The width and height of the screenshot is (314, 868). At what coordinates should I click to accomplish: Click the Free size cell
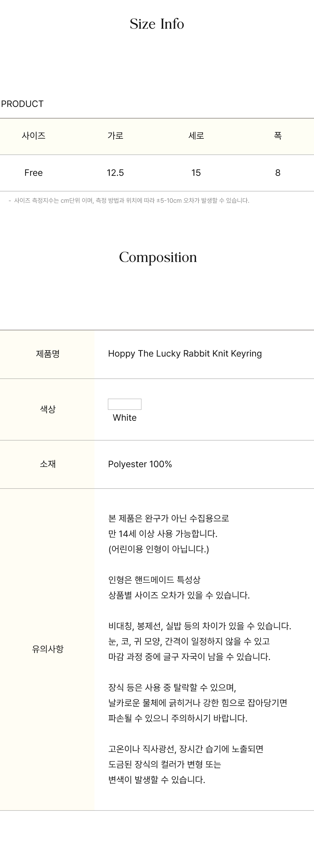[33, 173]
